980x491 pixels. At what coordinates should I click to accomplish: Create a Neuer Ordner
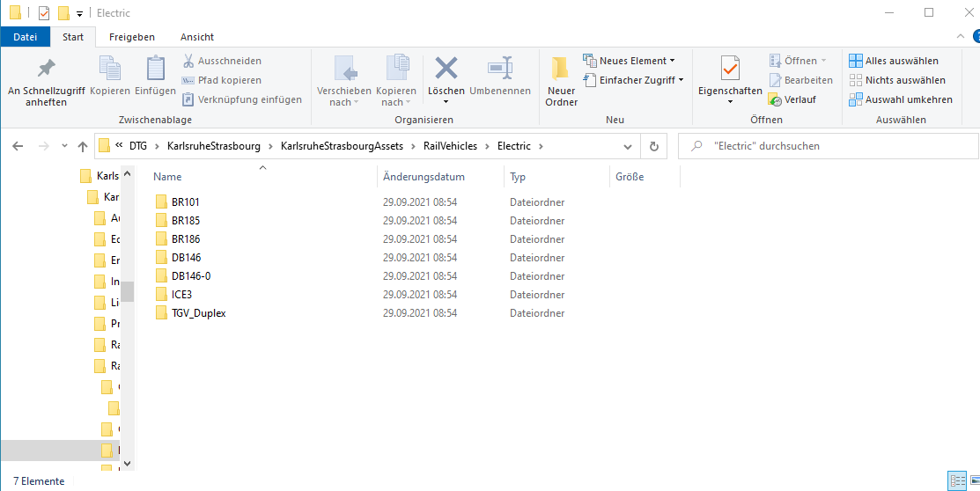[x=561, y=81]
